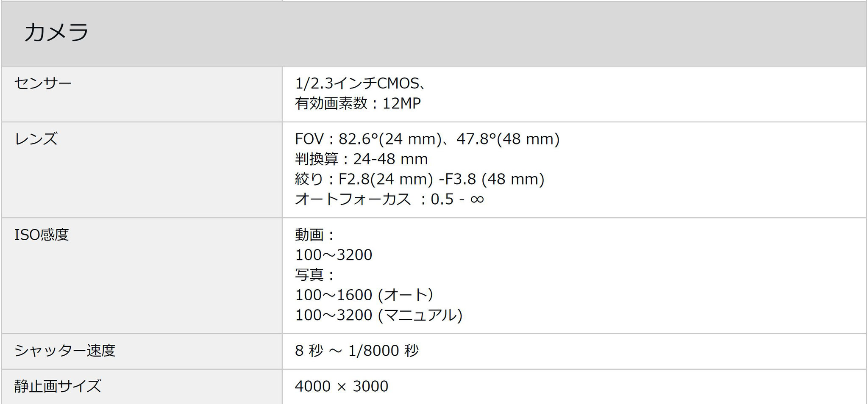Select the シャッター速度 row label
This screenshot has height=404, width=868.
click(65, 351)
